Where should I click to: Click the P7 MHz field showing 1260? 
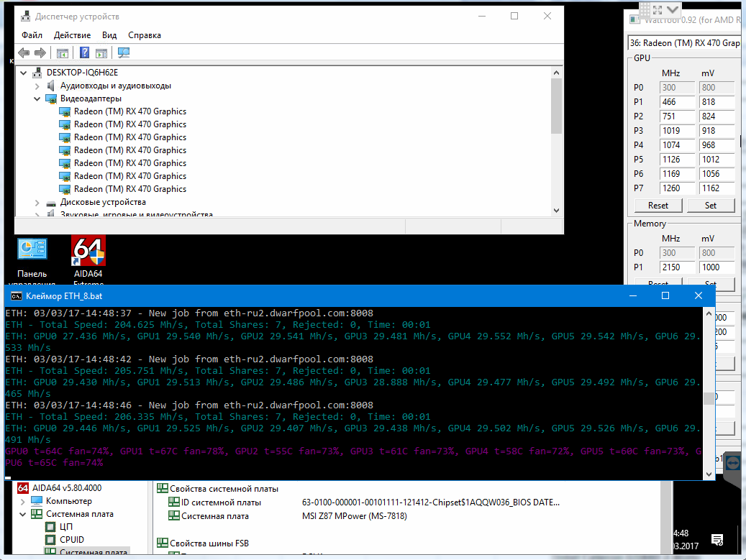click(676, 188)
